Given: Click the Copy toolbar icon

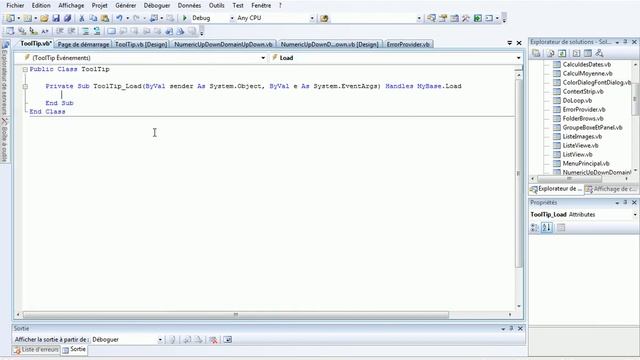Looking at the screenshot, I should point(93,18).
